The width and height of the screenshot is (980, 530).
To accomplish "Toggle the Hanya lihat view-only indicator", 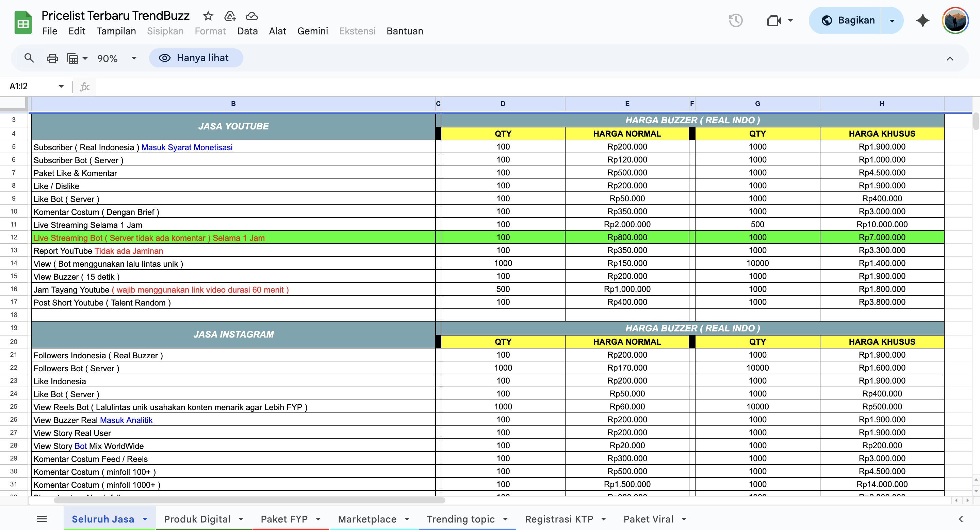I will [x=196, y=58].
